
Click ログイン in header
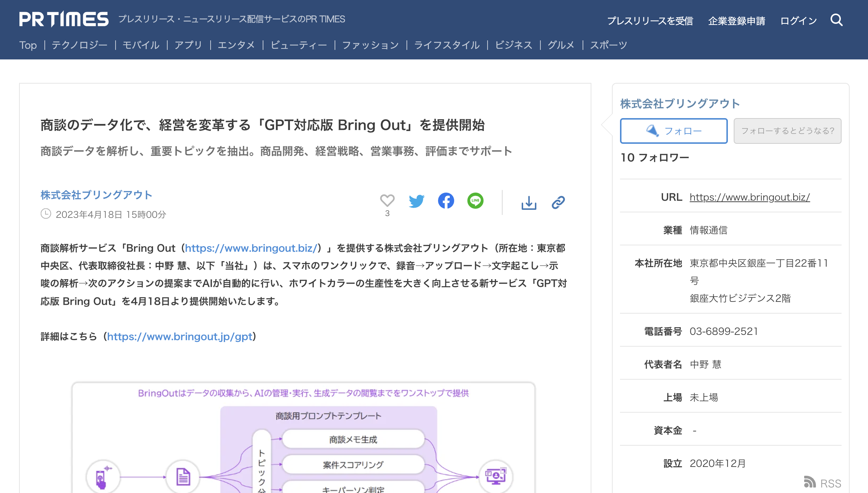799,21
